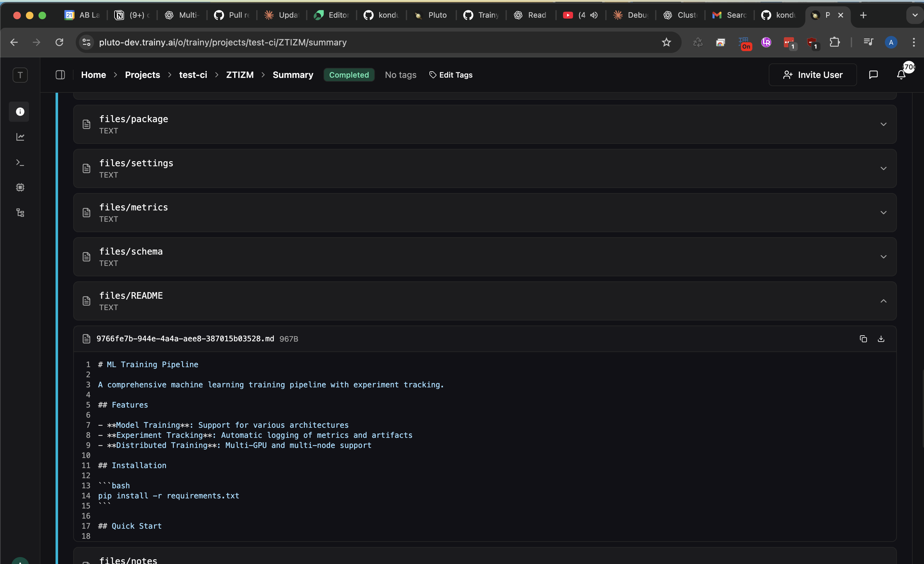The height and width of the screenshot is (564, 924).
Task: Open the hierarchy/tree view in sidebar
Action: point(20,213)
